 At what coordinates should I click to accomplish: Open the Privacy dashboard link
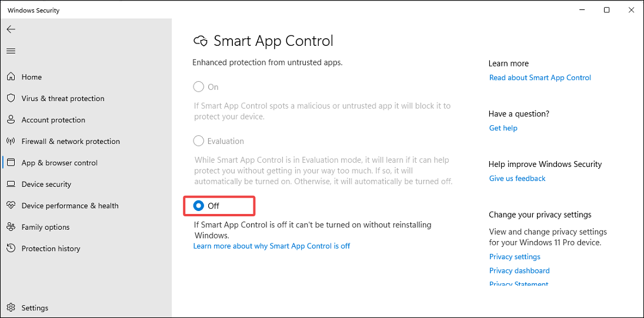point(519,271)
